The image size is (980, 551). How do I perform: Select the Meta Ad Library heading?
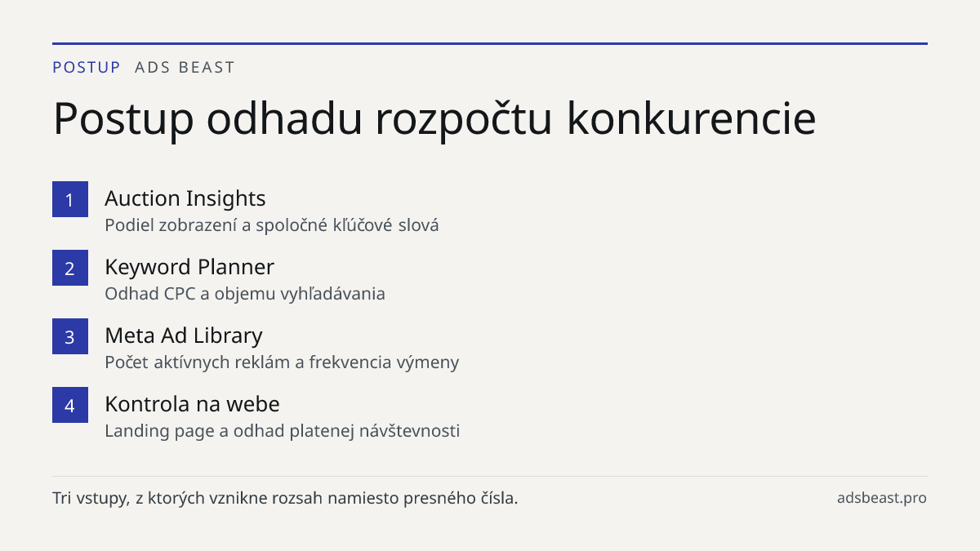tap(184, 335)
